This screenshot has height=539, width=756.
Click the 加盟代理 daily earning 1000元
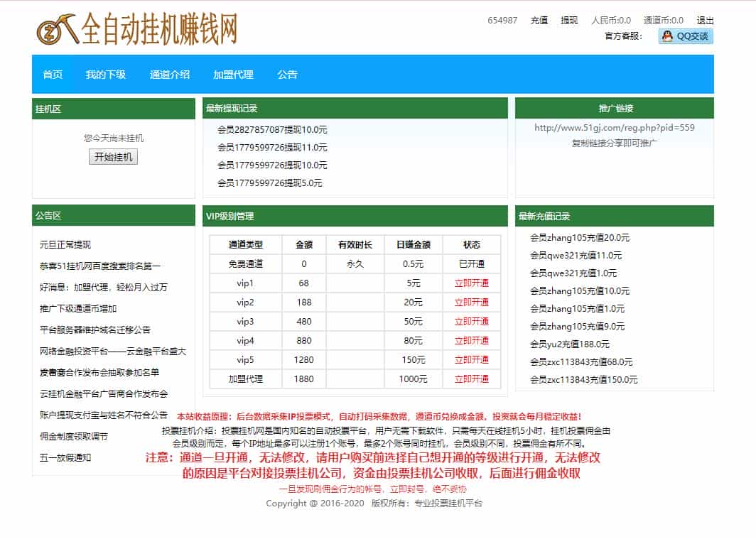coord(414,379)
